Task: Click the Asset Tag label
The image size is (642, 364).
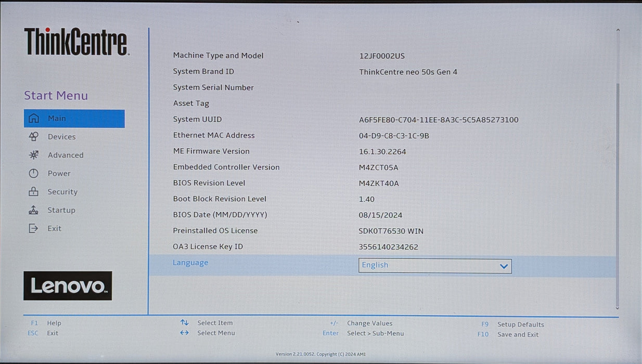Action: tap(191, 103)
